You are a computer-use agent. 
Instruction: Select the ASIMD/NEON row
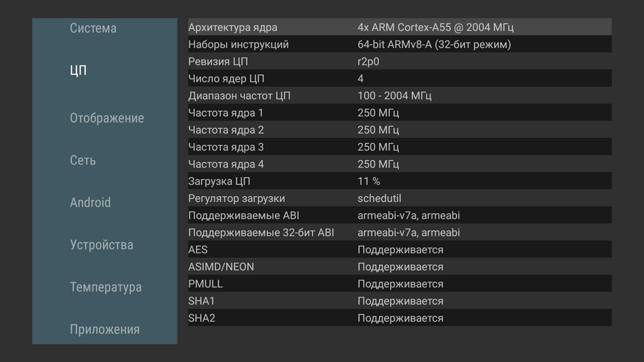(399, 267)
